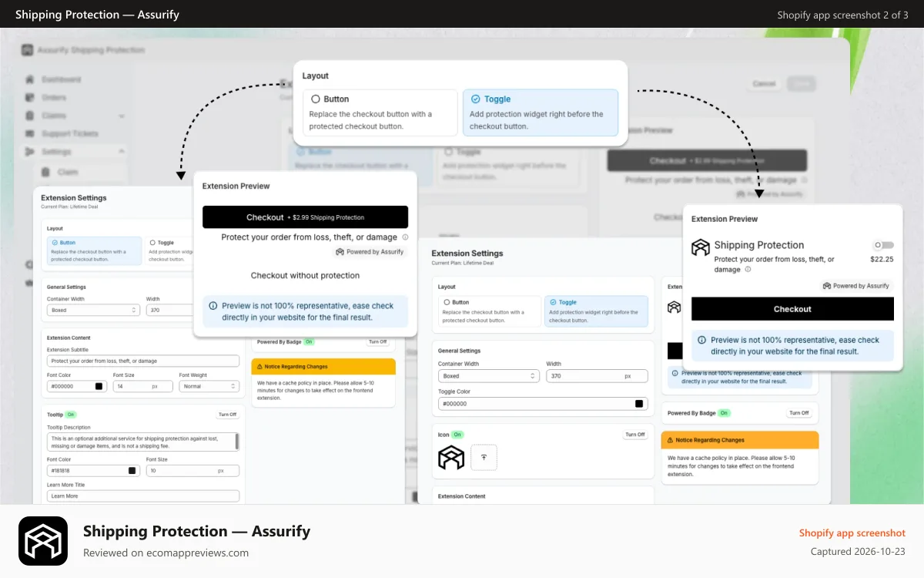Choose Button layout in the settings panel showing Tooltip section

coord(93,251)
